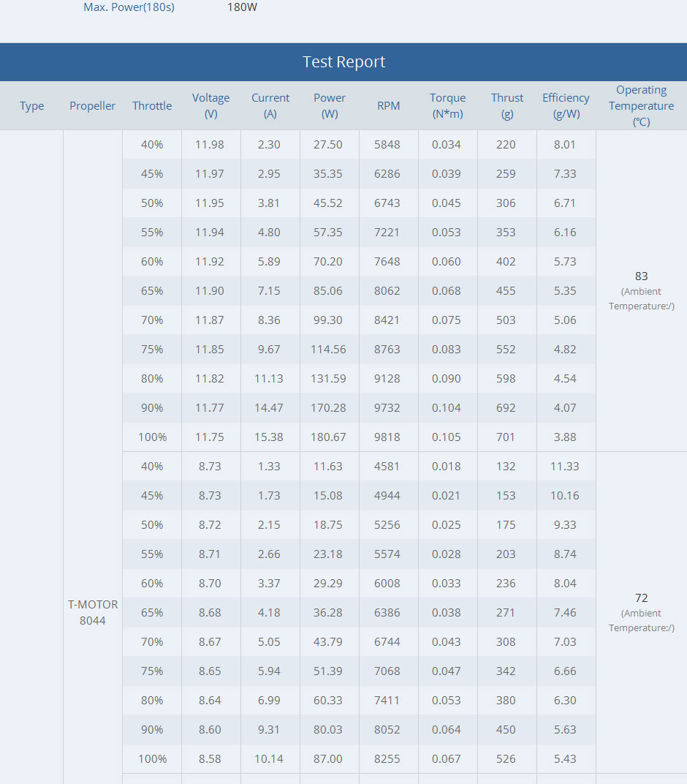Click the Thrust (g) column header

coord(507,106)
